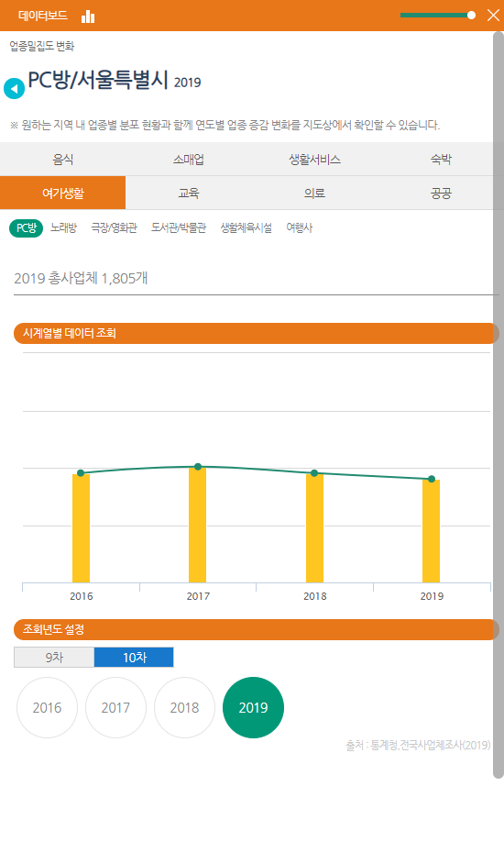
Task: Select the 2019 year circle button
Action: click(254, 707)
